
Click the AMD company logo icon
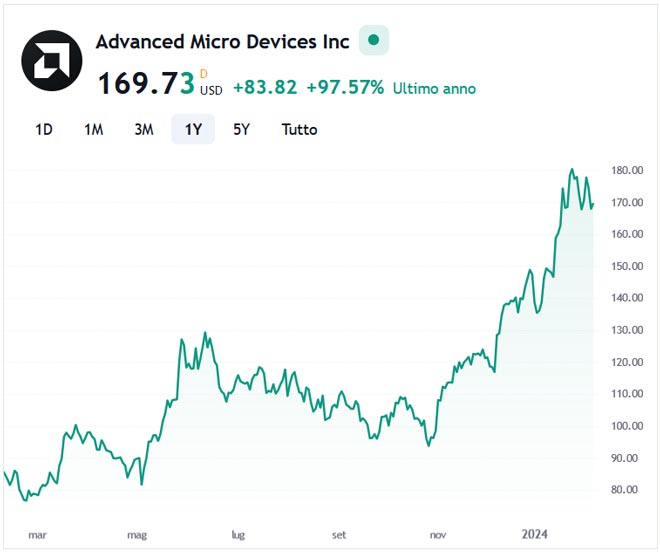(x=49, y=60)
